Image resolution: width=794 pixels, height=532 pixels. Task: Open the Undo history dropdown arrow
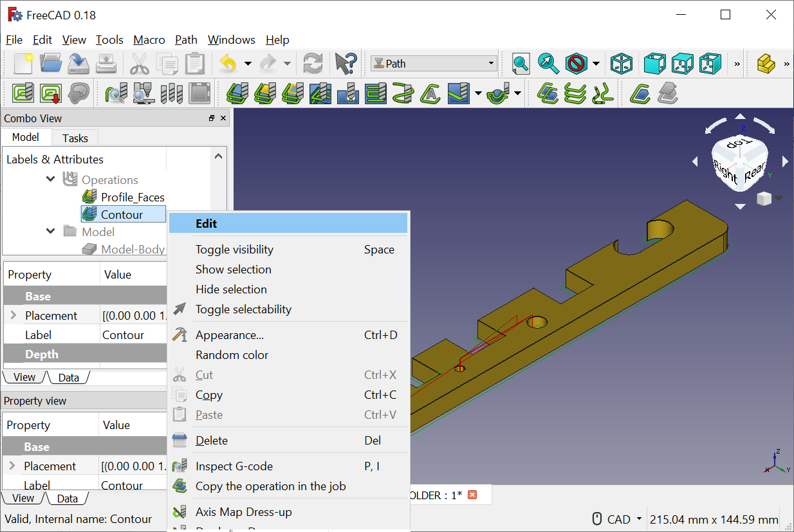[248, 64]
